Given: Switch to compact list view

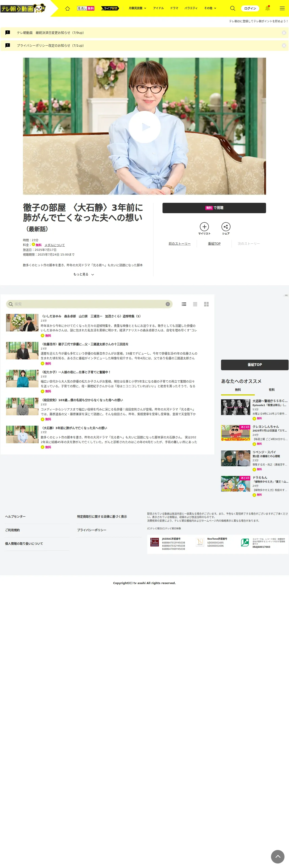Looking at the screenshot, I should pyautogui.click(x=195, y=304).
